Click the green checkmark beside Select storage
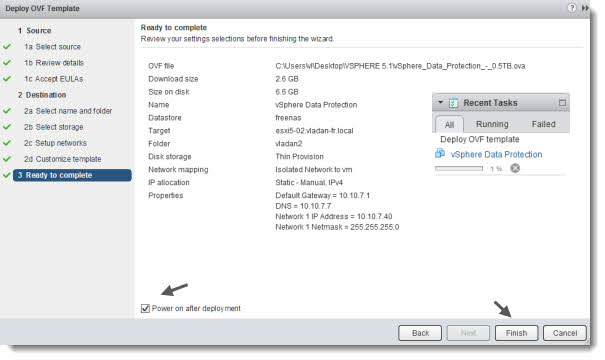 click(x=7, y=127)
